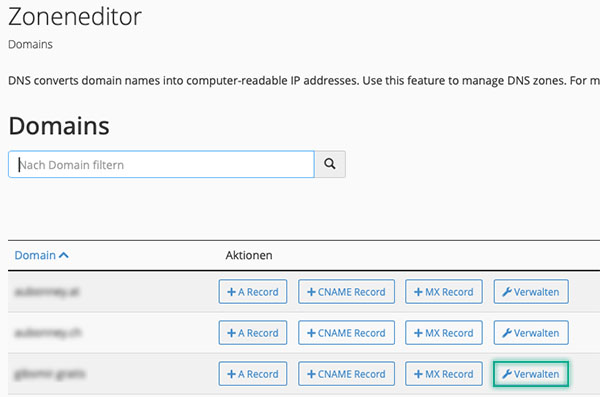Add A Record for third domain
Screen dimensions: 600x397
tap(253, 374)
